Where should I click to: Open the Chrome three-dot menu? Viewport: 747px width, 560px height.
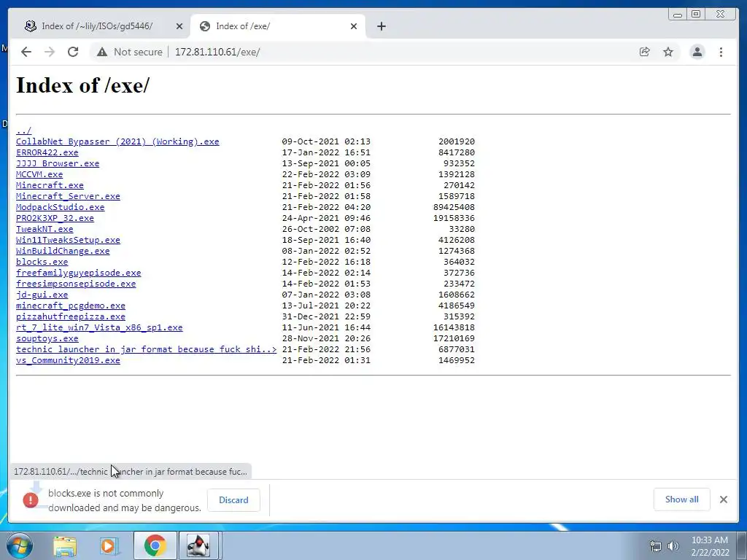tap(721, 52)
